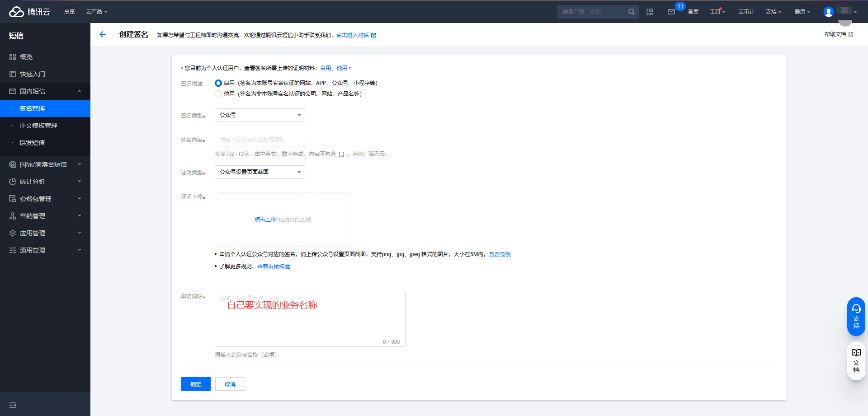868x416 pixels.
Task: Select the 快速入门 quick start icon in sidebar
Action: click(13, 74)
